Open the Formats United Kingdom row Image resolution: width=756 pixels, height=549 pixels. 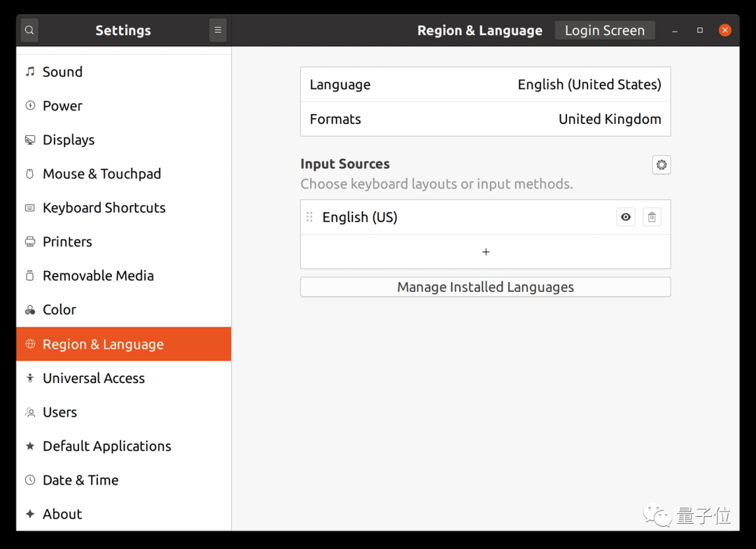(x=485, y=119)
